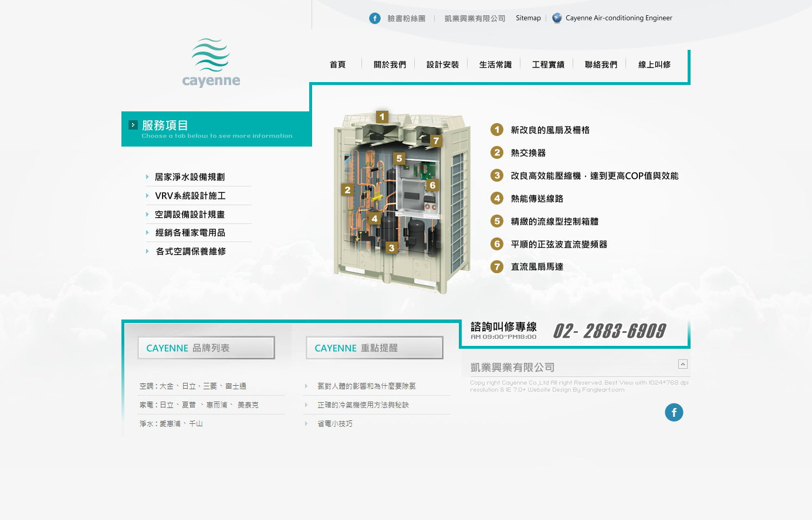Open 正確的冷氣機使用方法與秘訣 article
The image size is (812, 520).
[363, 405]
